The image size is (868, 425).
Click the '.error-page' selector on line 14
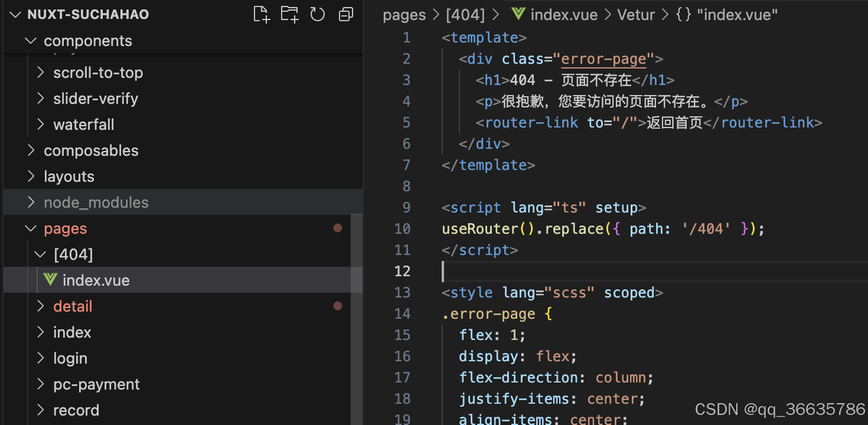(488, 313)
